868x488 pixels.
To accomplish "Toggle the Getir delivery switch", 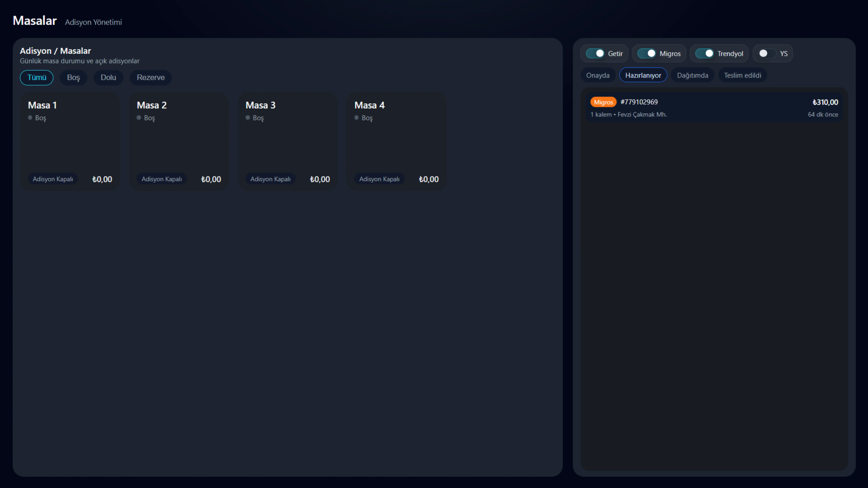I will [595, 53].
